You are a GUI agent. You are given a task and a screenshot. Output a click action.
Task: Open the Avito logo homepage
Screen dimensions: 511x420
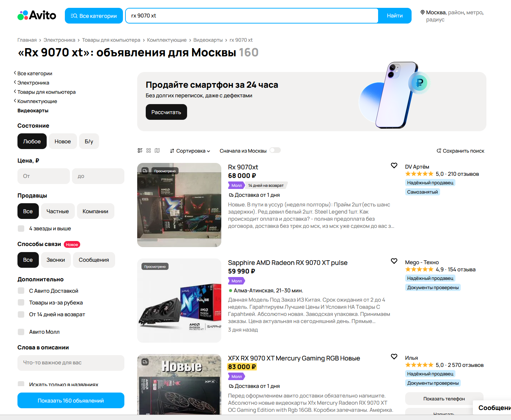pos(37,15)
